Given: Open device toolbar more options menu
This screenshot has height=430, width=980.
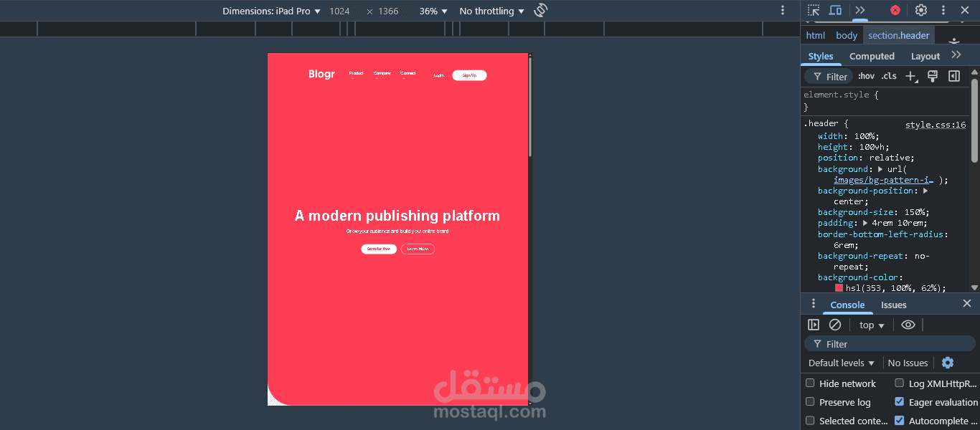Looking at the screenshot, I should pyautogui.click(x=783, y=10).
